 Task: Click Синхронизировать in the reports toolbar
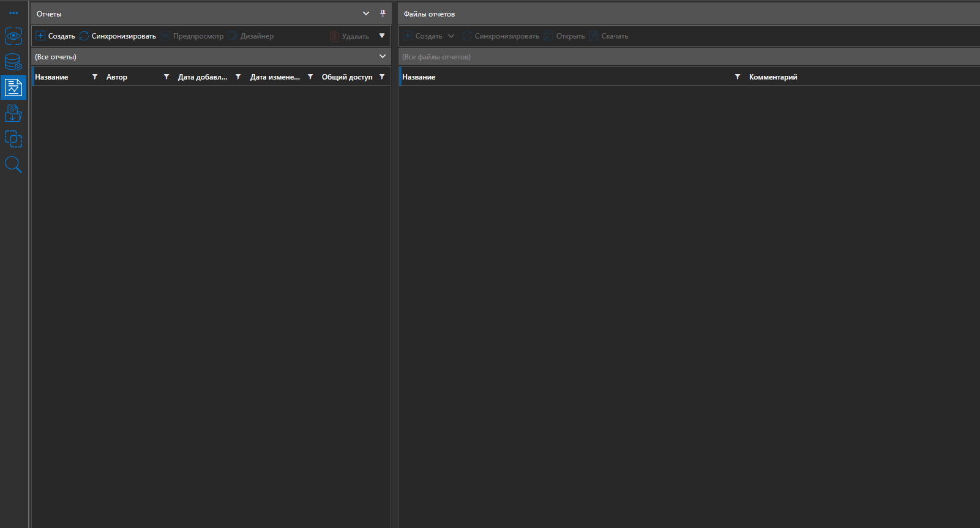click(x=118, y=36)
